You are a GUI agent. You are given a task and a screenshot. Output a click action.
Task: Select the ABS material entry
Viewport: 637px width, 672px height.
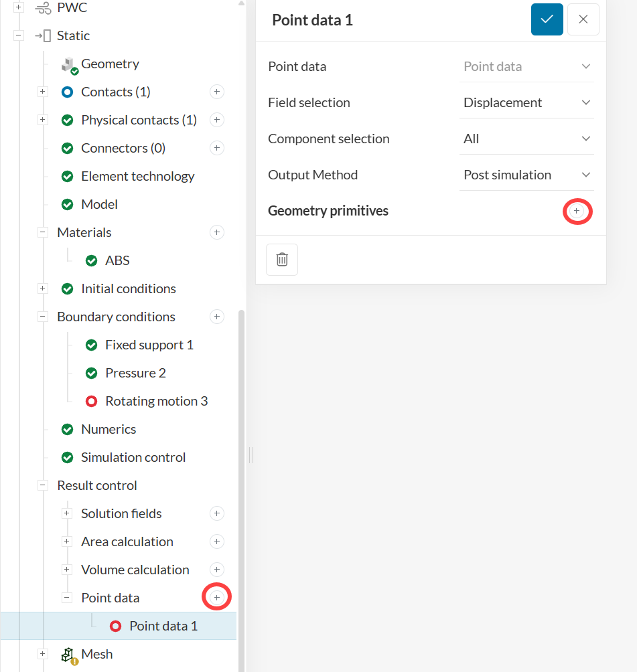coord(117,260)
